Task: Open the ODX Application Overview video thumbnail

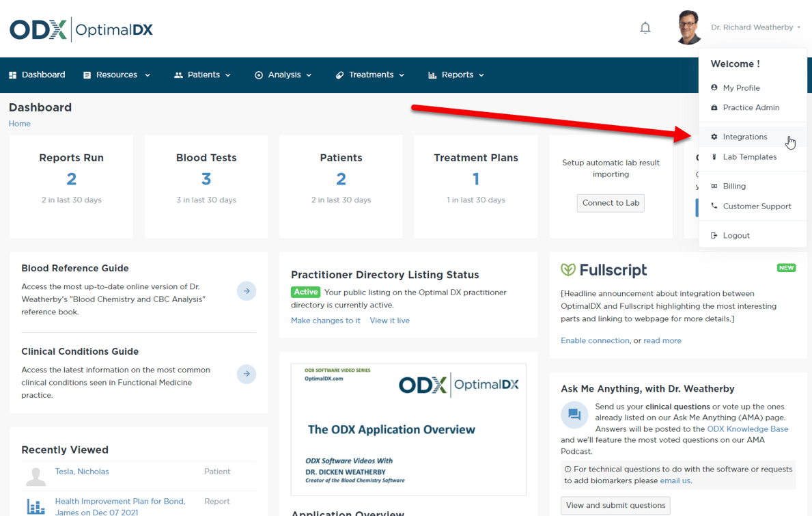Action: click(x=408, y=429)
